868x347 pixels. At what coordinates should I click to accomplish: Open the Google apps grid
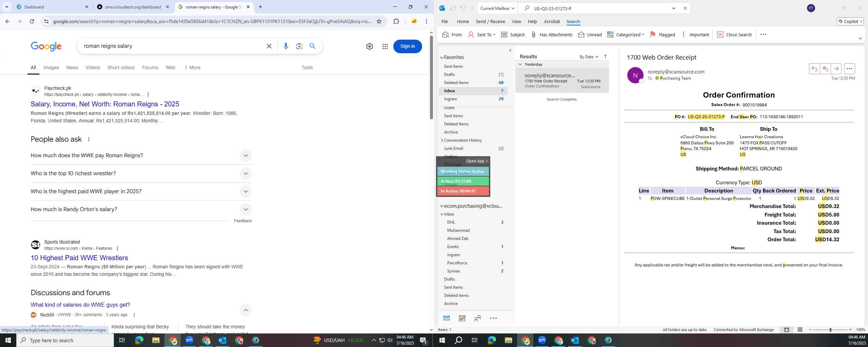coord(385,46)
